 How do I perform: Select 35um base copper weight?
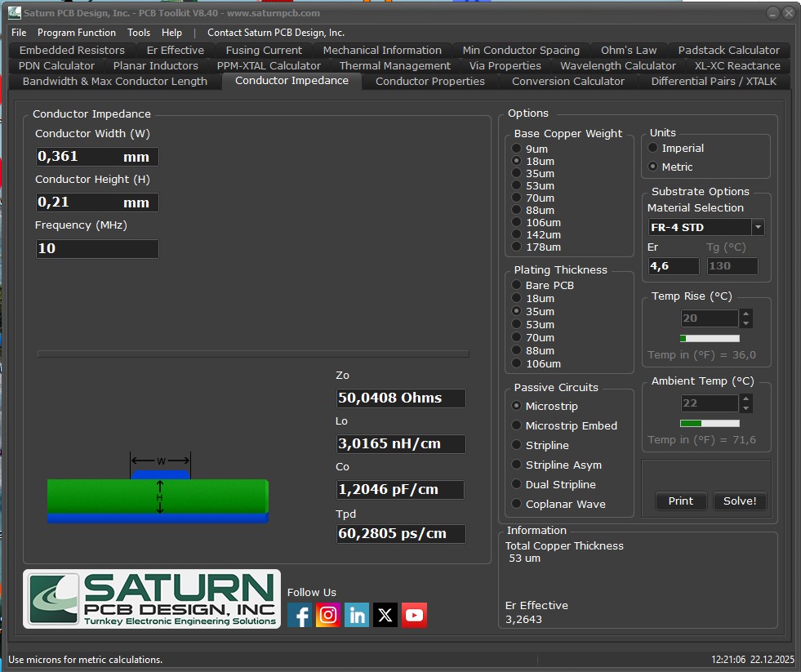517,174
